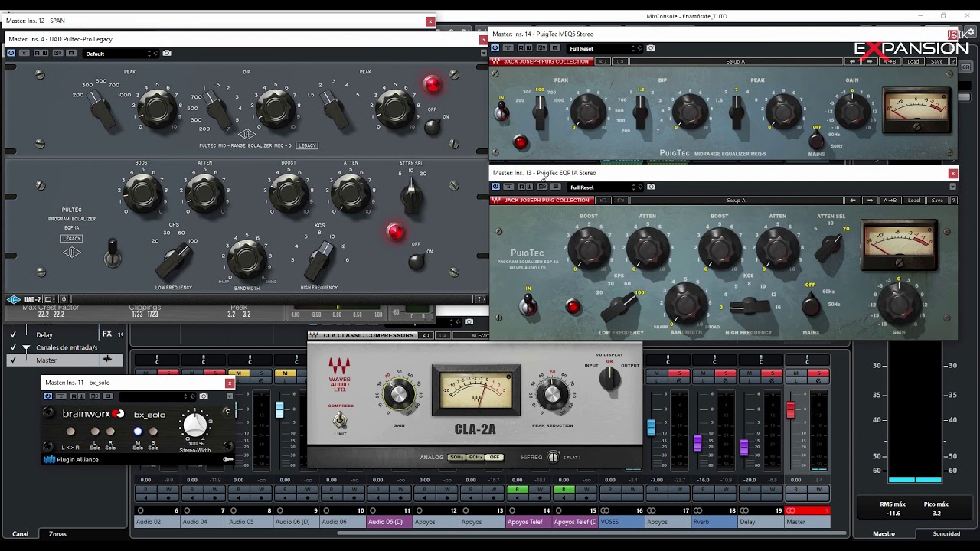Click the Plugin Alliance logo
This screenshot has height=551, width=980.
tap(70, 460)
